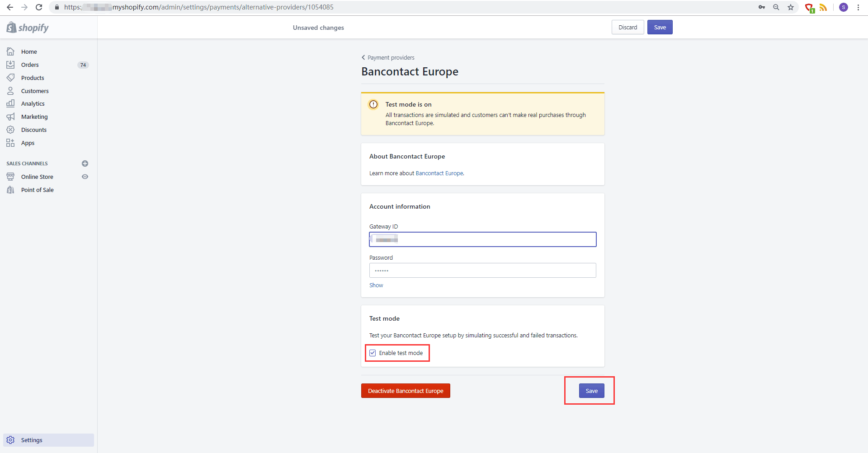The height and width of the screenshot is (453, 868).
Task: Click the Marketing megaphone icon
Action: [10, 117]
